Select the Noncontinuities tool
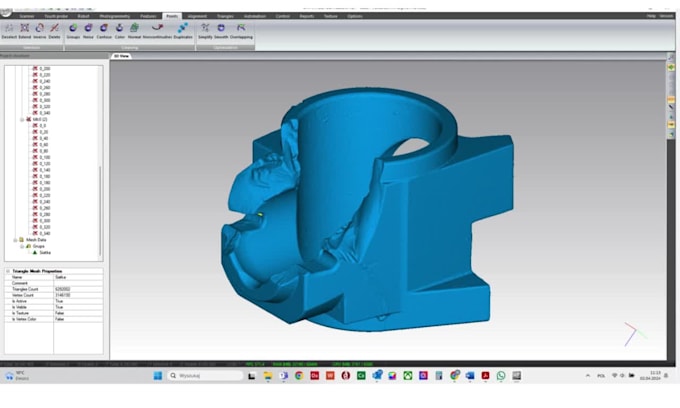This screenshot has width=680, height=408. pos(157,28)
